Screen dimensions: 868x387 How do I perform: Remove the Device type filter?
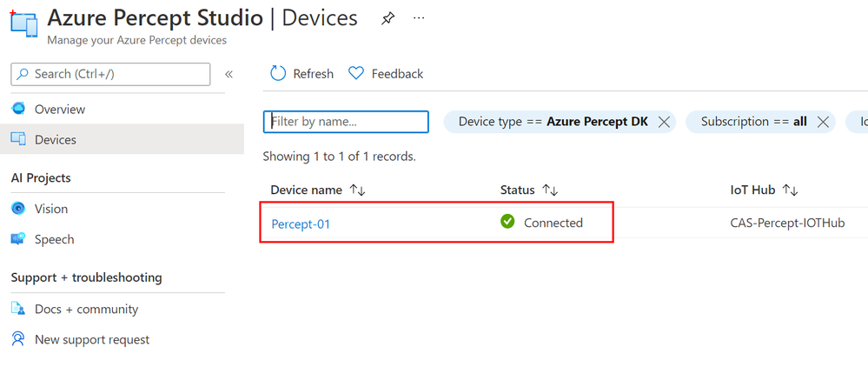point(664,122)
